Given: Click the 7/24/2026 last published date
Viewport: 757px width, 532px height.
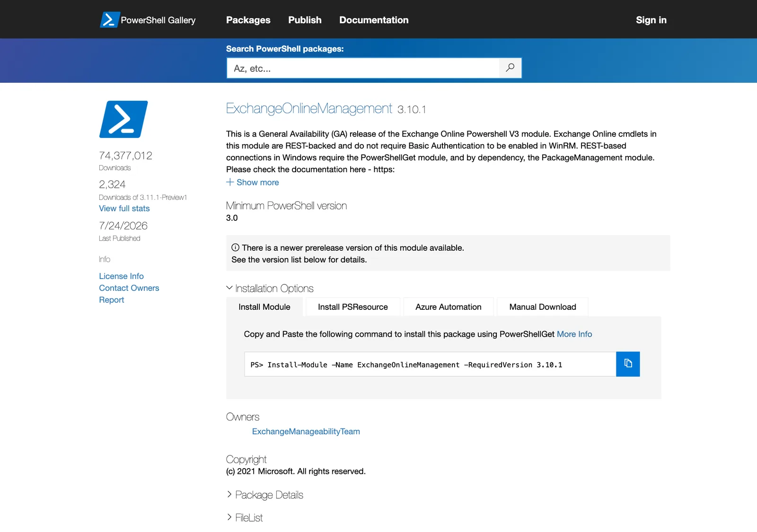Looking at the screenshot, I should click(x=123, y=226).
